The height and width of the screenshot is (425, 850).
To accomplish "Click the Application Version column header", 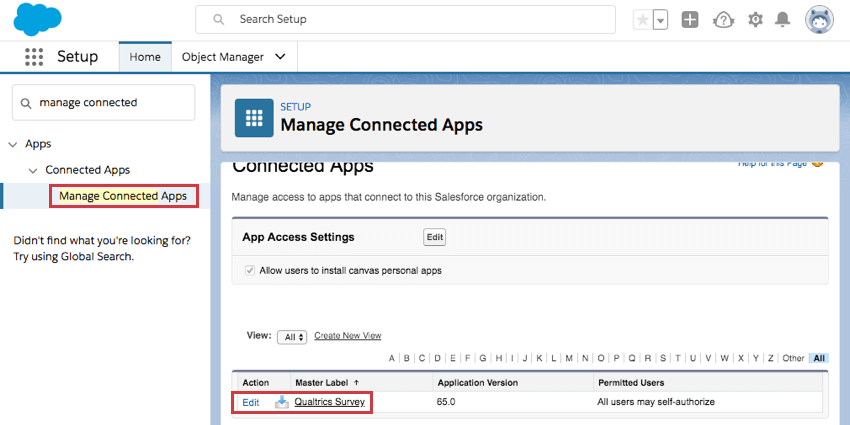I will pos(478,383).
